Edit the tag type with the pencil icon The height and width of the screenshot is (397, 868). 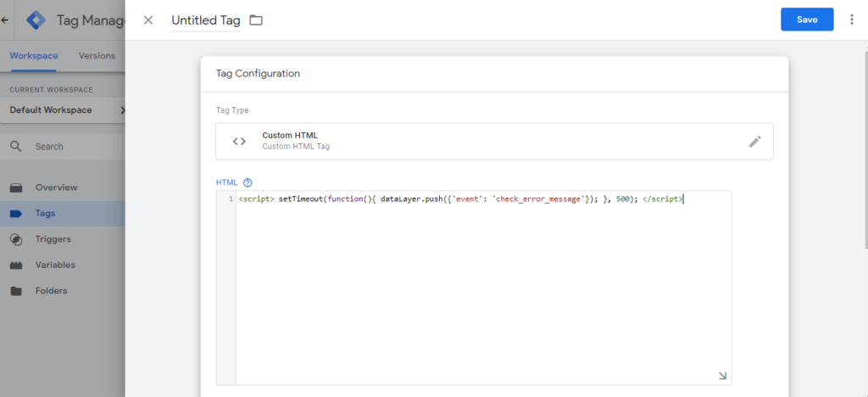pyautogui.click(x=754, y=141)
